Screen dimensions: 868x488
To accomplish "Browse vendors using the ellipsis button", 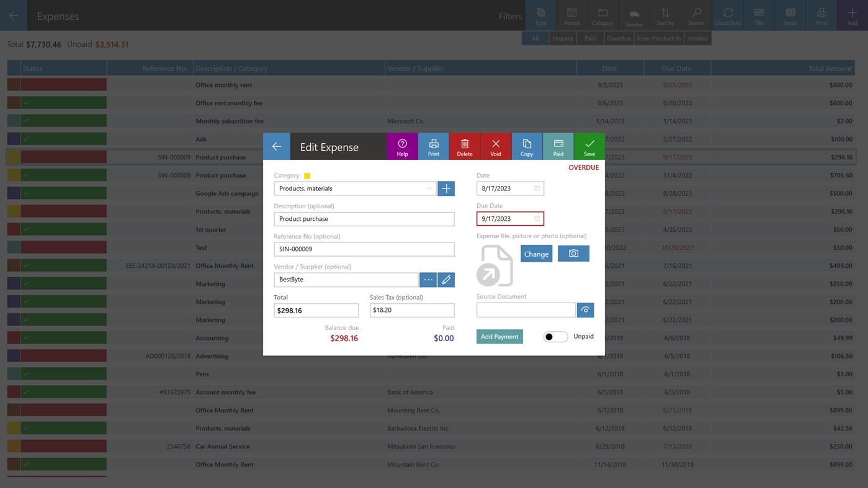I will [x=427, y=280].
